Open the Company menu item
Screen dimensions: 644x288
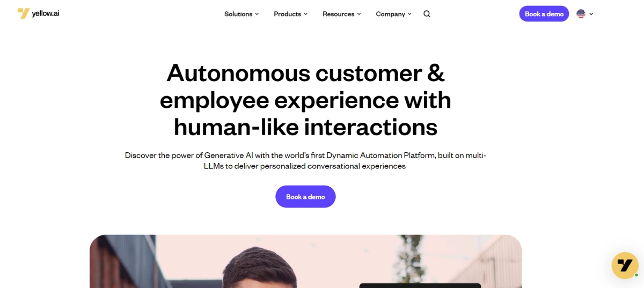[390, 14]
